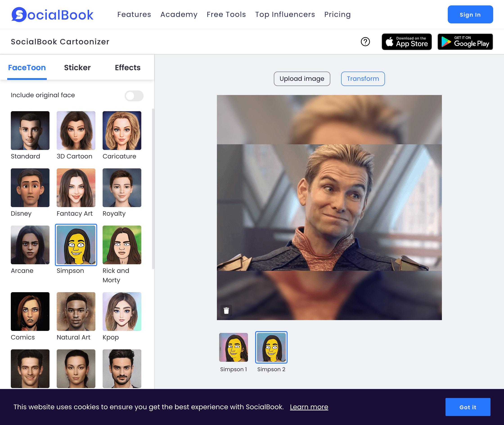Click the Rick and Morty label text
504x425 pixels.
116,275
